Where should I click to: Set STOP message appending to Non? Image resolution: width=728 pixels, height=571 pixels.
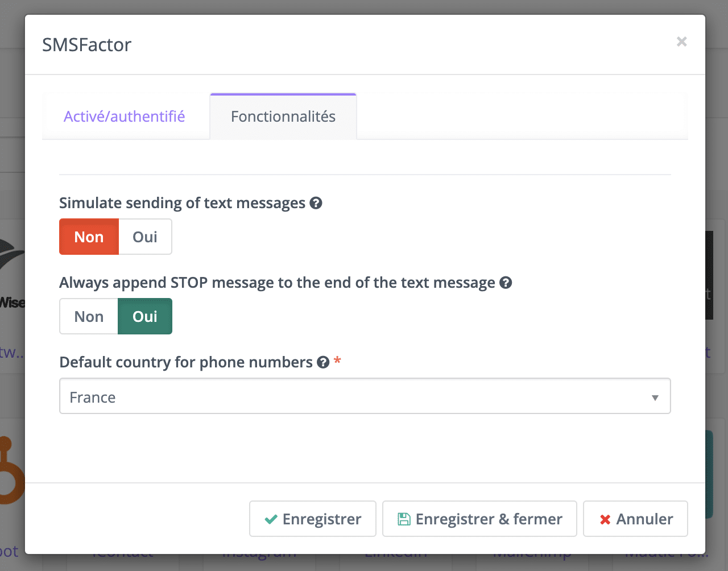click(88, 316)
